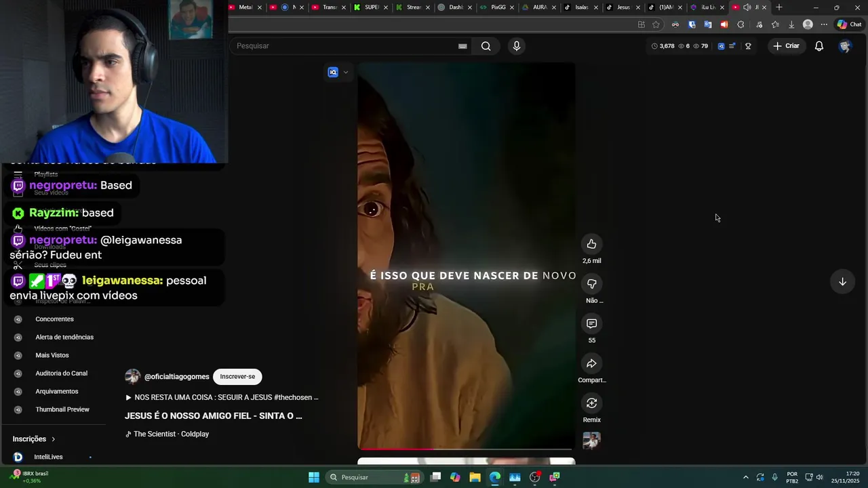Show hidden system tray icons

[745, 477]
